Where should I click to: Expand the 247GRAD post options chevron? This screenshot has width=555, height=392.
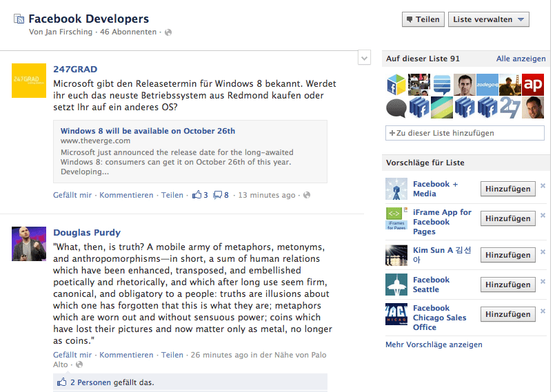coord(364,58)
